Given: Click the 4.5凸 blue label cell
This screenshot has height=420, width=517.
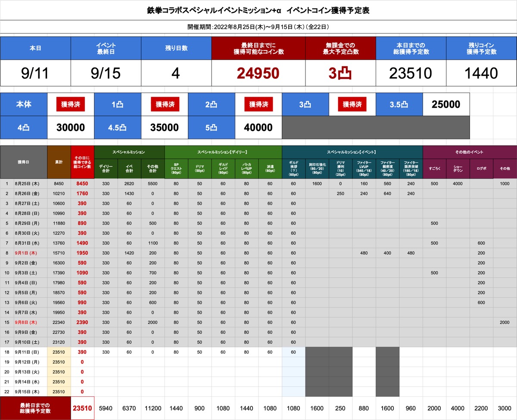Looking at the screenshot, I should pyautogui.click(x=118, y=128).
